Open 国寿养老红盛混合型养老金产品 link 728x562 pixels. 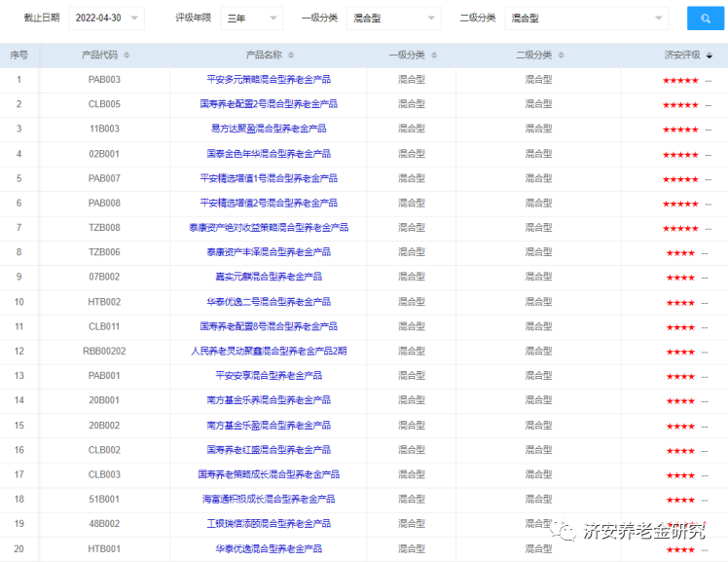(269, 450)
